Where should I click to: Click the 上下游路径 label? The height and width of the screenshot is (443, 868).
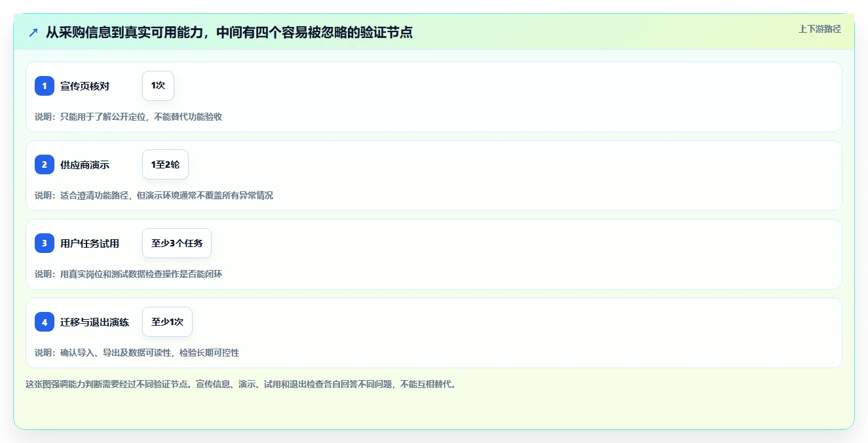(820, 29)
